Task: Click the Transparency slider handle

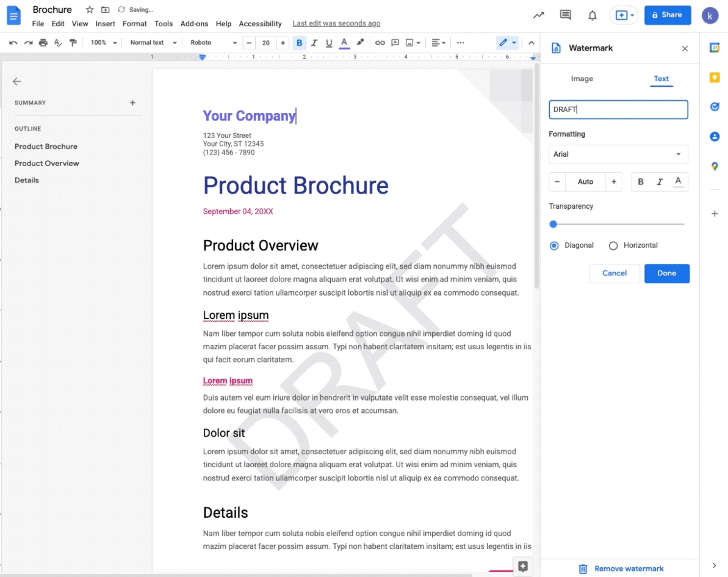Action: coord(553,224)
